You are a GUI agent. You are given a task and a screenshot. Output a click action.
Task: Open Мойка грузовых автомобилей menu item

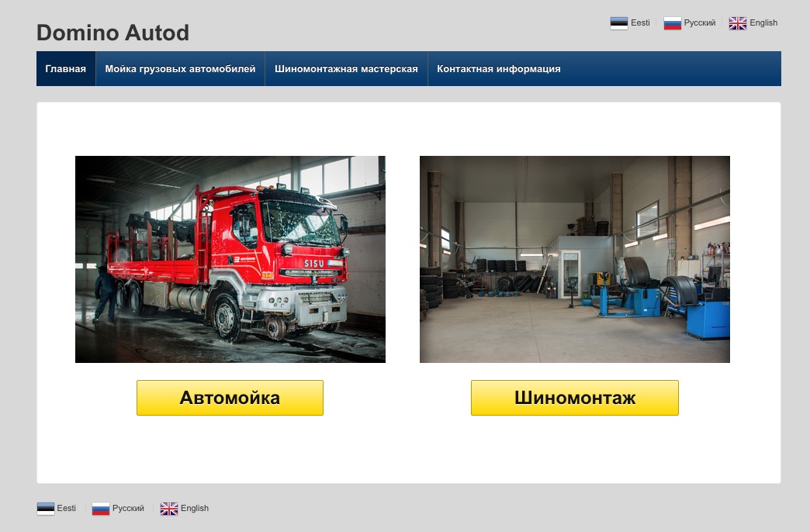click(180, 69)
